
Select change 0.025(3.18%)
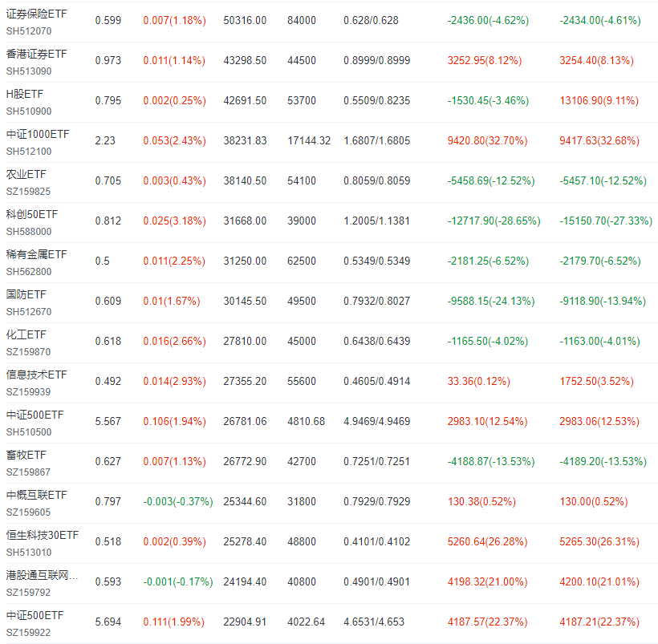175,221
